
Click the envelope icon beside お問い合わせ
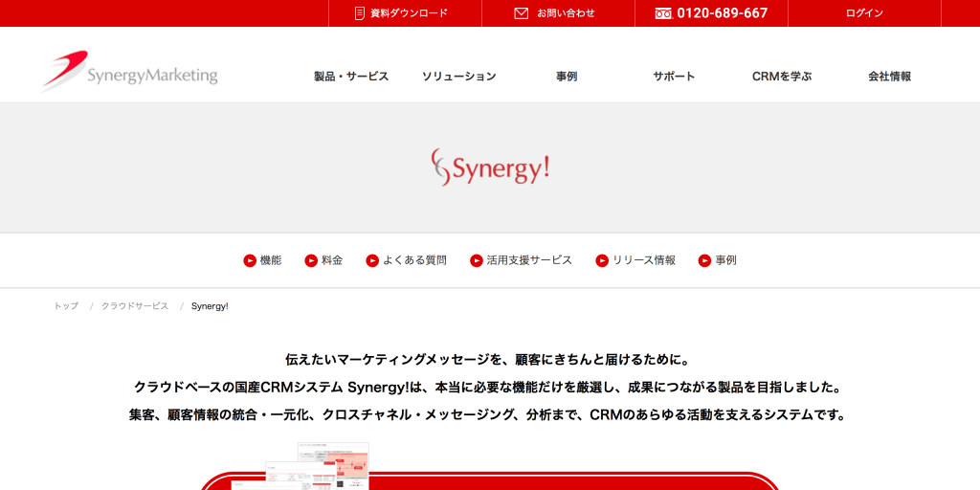tap(522, 13)
